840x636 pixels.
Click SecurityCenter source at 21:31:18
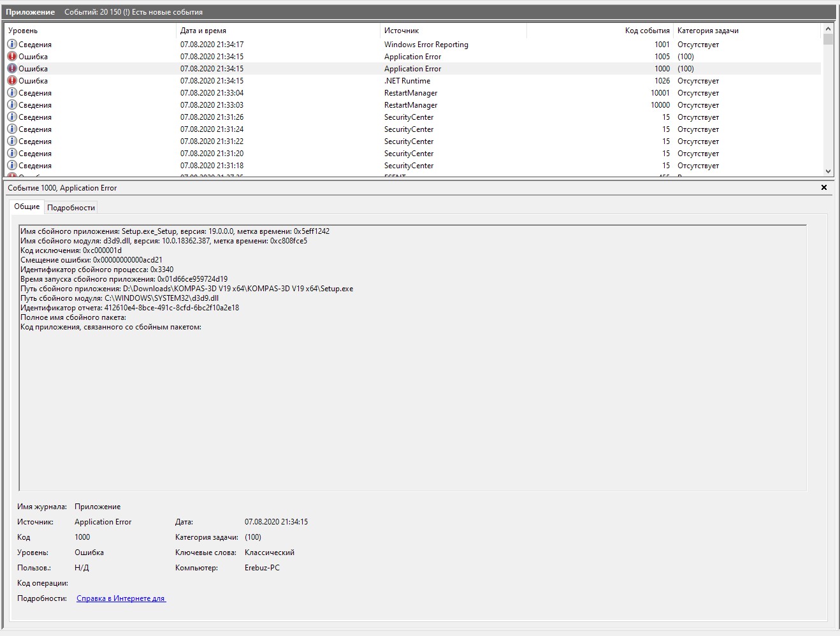409,166
